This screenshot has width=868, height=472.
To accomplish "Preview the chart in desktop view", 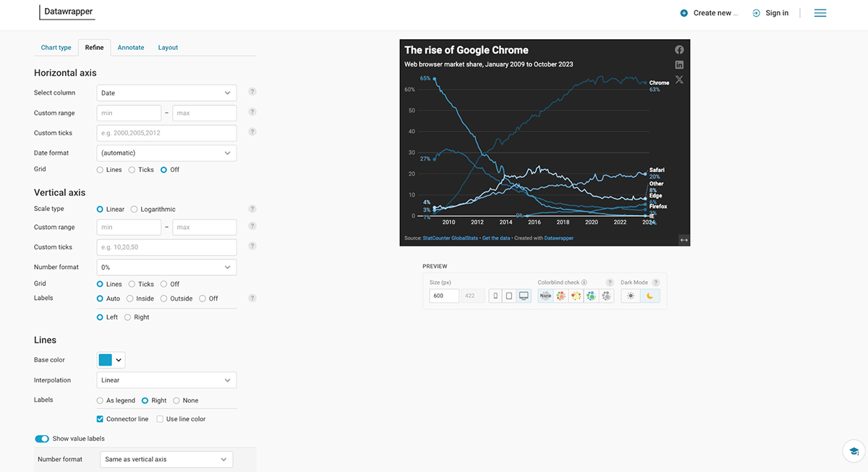I will (524, 296).
